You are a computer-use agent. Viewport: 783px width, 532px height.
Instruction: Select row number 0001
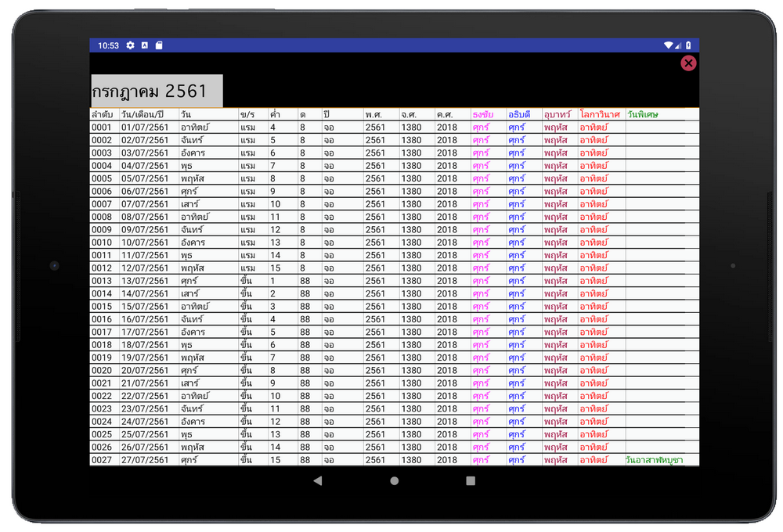click(102, 128)
